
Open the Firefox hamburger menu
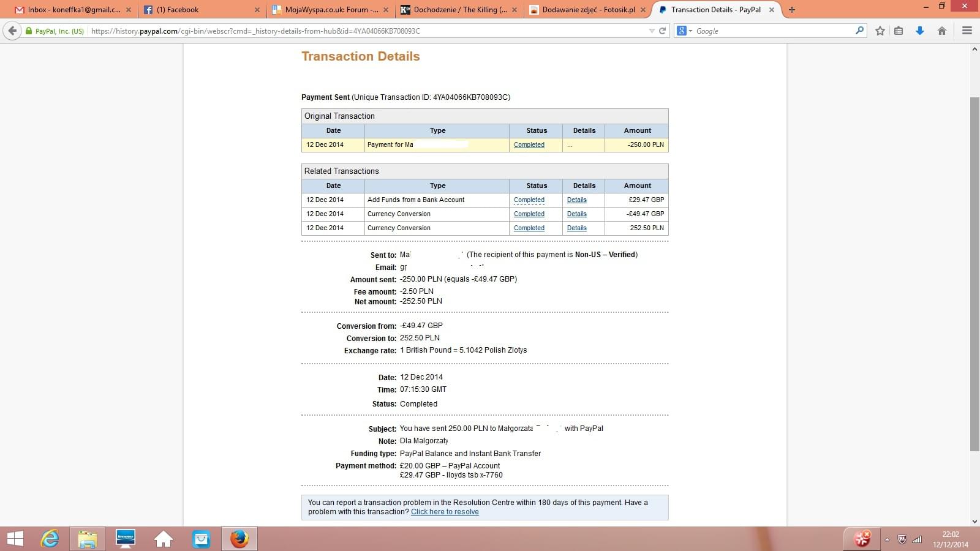coord(967,31)
